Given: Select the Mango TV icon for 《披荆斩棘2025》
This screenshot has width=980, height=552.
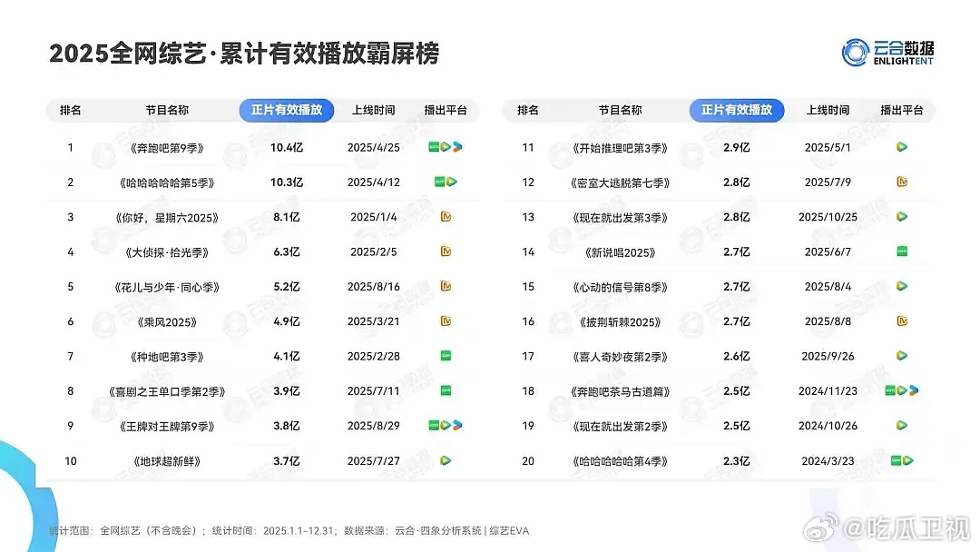Looking at the screenshot, I should (x=902, y=321).
